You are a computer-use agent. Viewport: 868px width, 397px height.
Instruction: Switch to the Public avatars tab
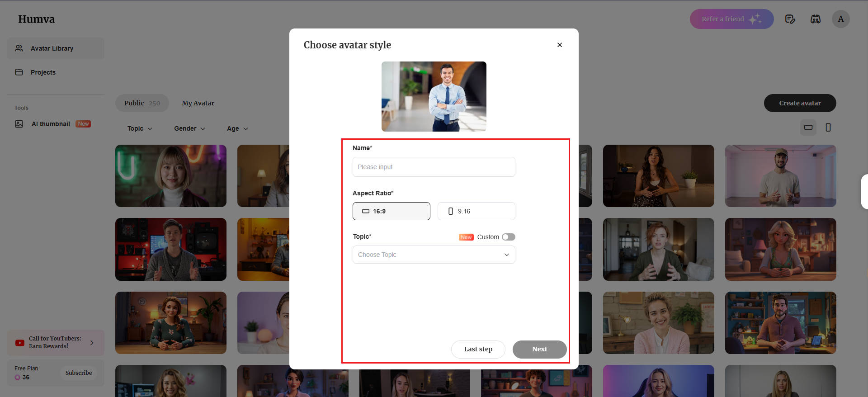142,103
